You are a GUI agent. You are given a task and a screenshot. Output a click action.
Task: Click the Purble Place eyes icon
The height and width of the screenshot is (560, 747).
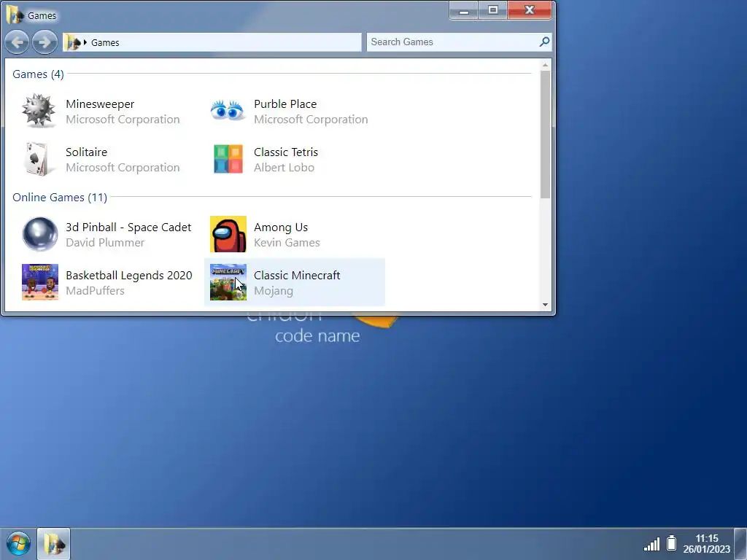pos(228,111)
